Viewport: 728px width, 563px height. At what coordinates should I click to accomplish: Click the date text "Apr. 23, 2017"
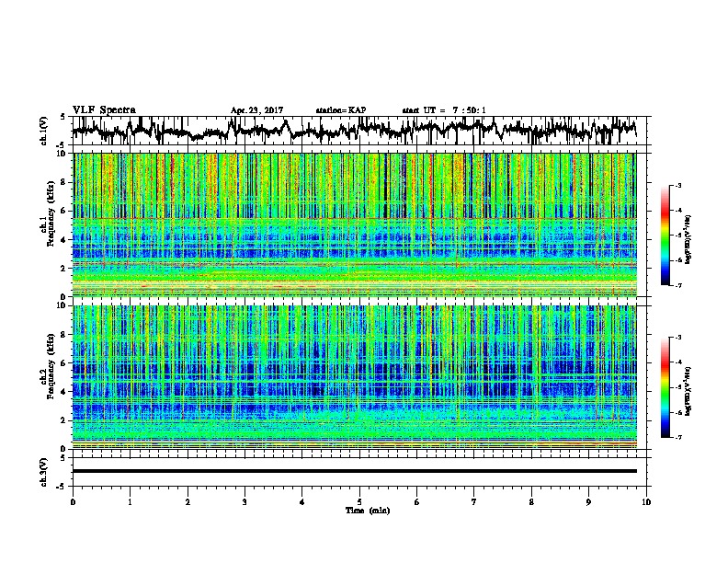256,110
